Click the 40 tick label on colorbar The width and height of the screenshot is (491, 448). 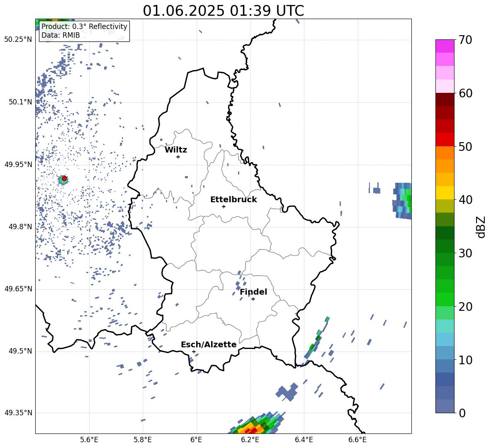point(465,200)
